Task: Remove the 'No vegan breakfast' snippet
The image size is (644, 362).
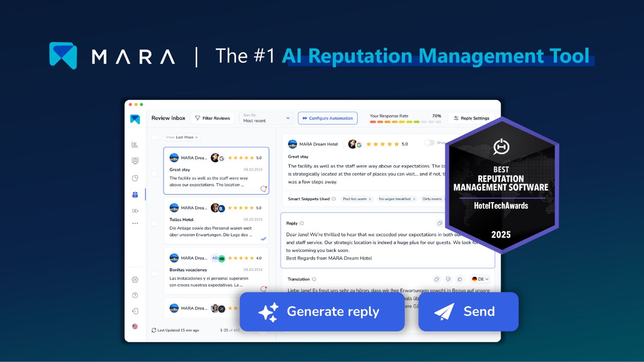Action: click(x=414, y=199)
